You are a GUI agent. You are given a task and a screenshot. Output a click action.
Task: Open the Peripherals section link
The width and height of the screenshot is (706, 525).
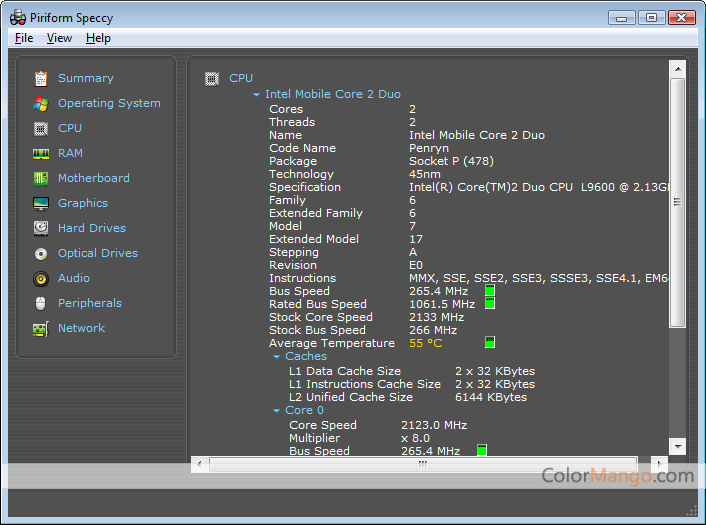(x=89, y=303)
